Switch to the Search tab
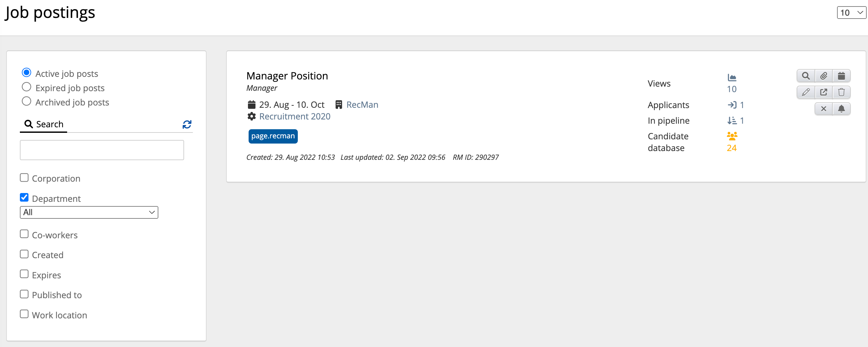Screen dimensions: 868x347 tap(44, 124)
